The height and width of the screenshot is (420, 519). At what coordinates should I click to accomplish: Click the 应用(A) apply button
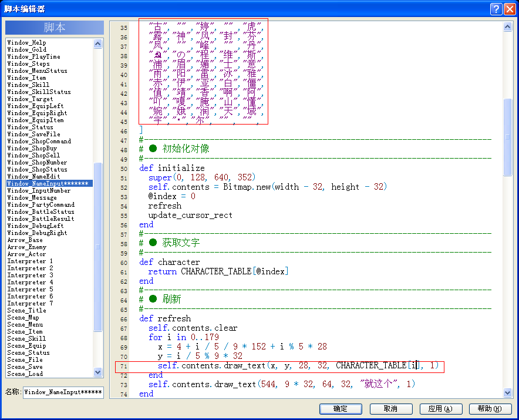click(440, 409)
